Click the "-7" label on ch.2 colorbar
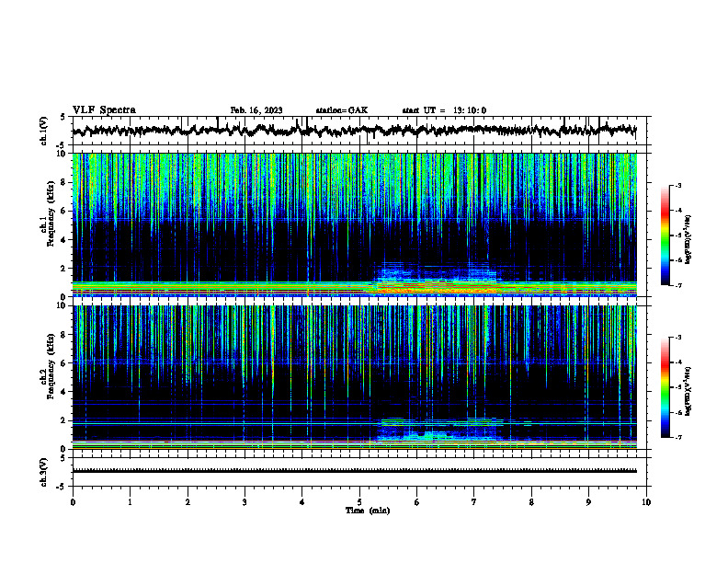This screenshot has height=563, width=728. coord(677,437)
